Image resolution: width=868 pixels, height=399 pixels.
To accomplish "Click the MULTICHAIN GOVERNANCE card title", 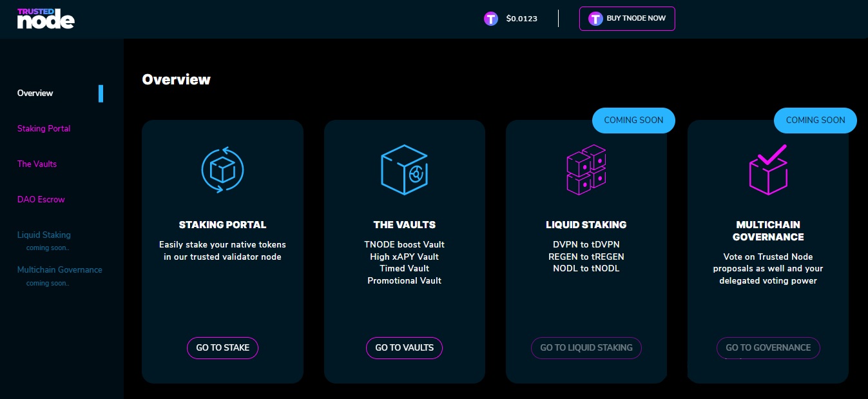I will (768, 231).
